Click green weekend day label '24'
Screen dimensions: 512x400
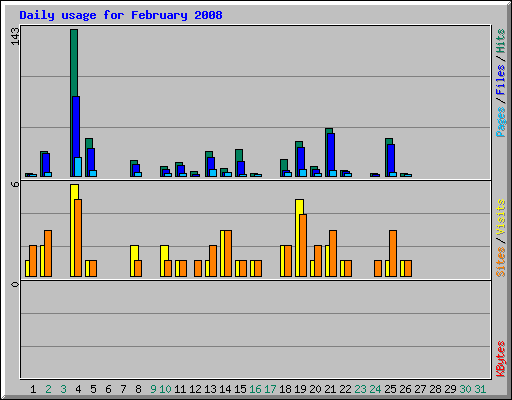(375, 389)
